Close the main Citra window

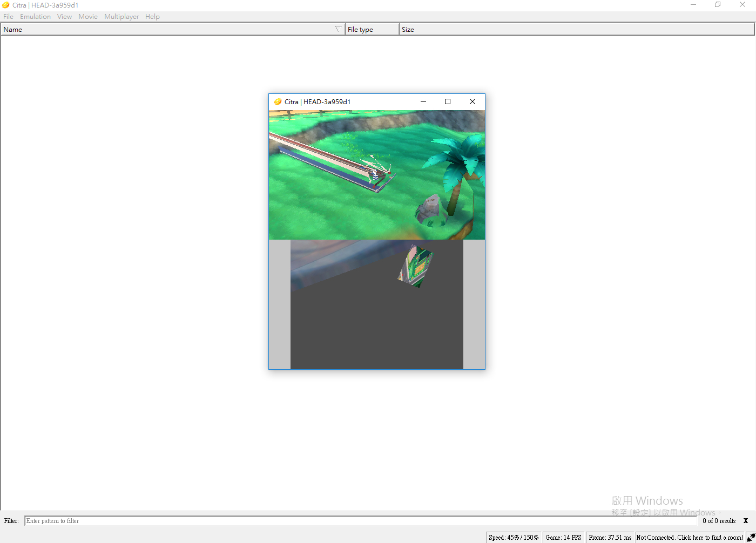pyautogui.click(x=742, y=5)
